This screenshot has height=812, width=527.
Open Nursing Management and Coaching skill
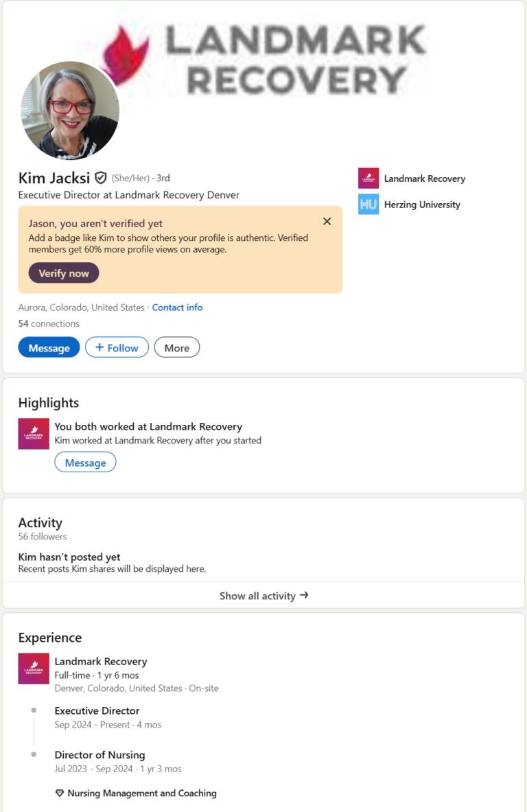142,793
